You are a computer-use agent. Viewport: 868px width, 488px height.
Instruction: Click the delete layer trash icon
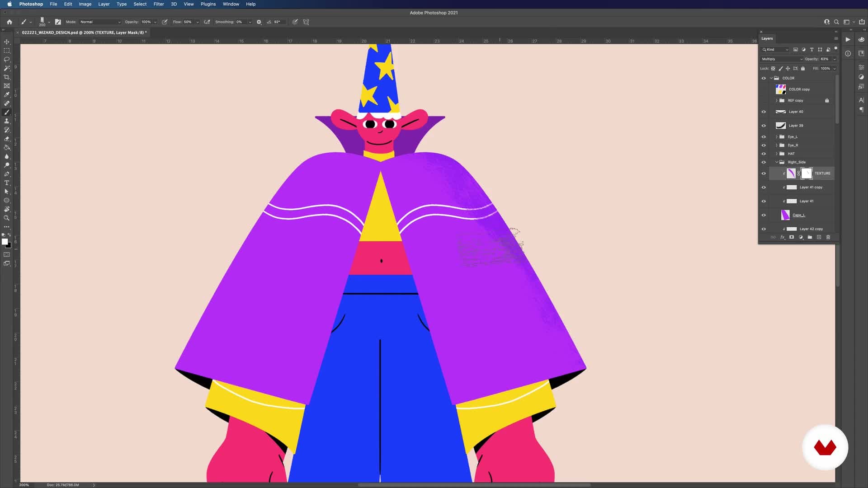(x=828, y=237)
